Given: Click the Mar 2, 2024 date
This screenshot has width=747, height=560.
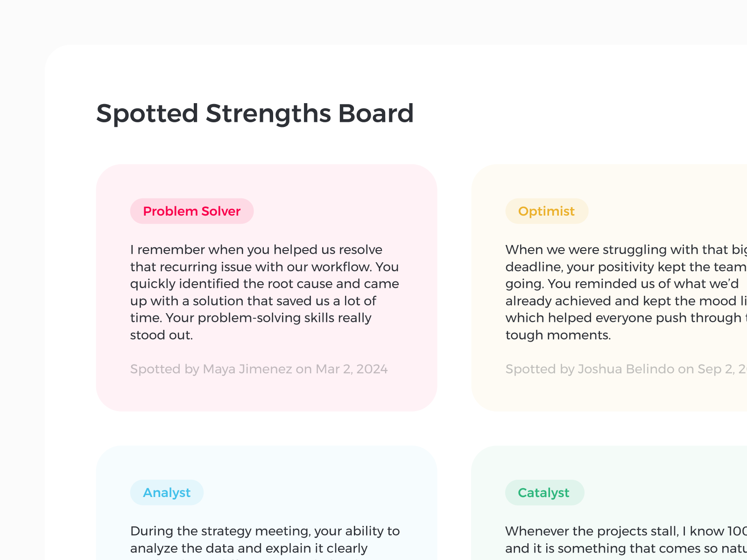Looking at the screenshot, I should tap(352, 369).
